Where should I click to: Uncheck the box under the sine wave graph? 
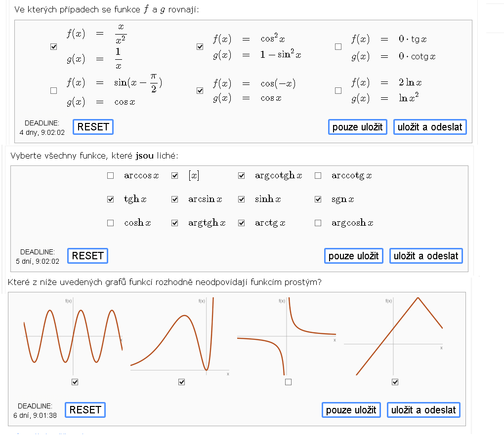75,382
